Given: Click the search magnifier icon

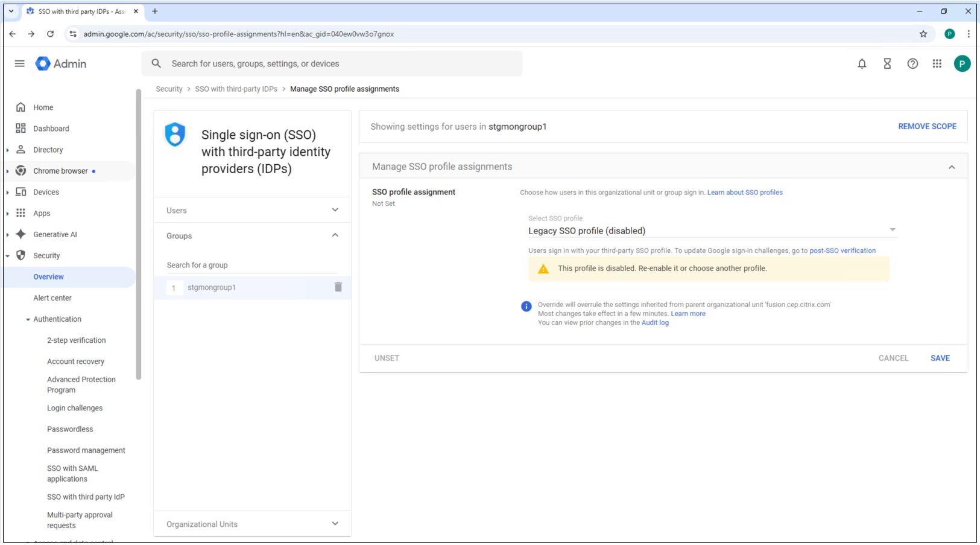Looking at the screenshot, I should 156,63.
